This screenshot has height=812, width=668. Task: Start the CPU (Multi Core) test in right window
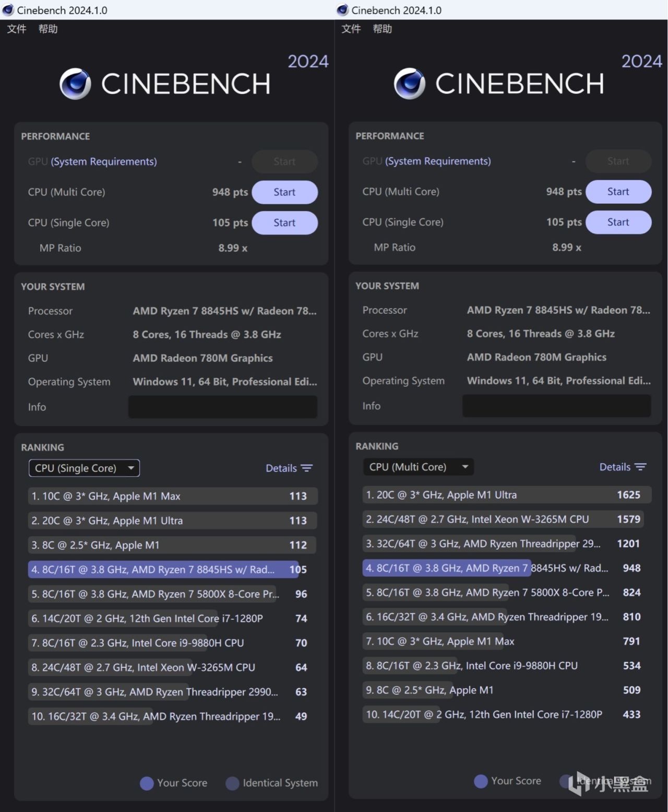pyautogui.click(x=618, y=192)
